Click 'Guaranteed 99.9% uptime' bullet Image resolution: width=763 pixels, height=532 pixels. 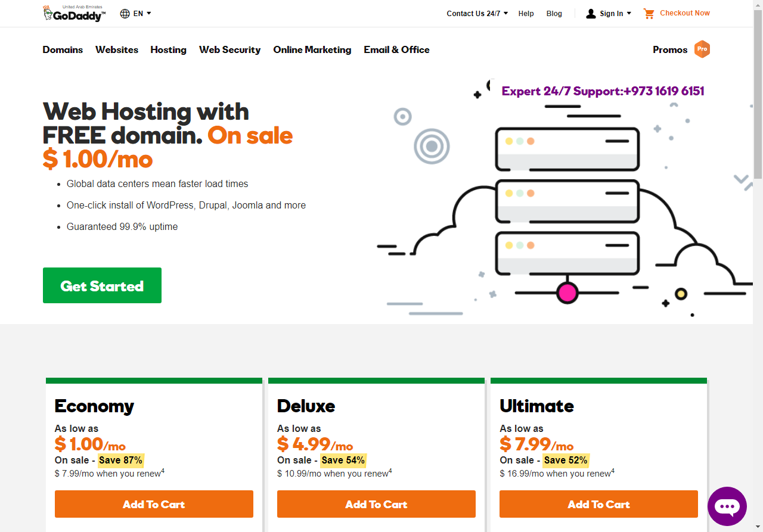pos(122,227)
